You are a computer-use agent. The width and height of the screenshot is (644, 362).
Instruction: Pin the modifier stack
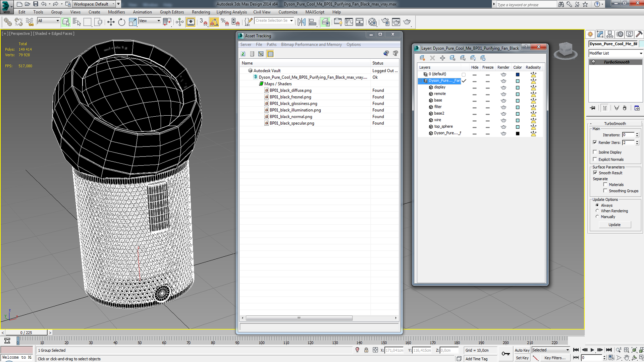click(x=593, y=108)
